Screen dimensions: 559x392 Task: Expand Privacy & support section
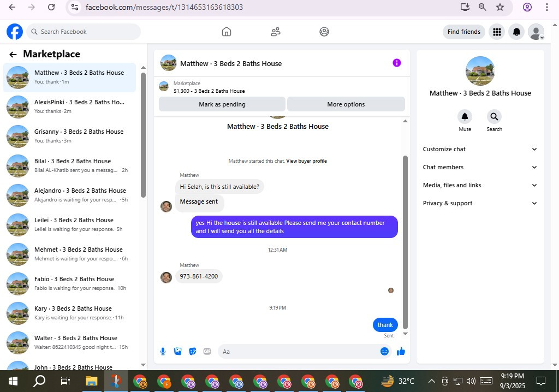(480, 203)
